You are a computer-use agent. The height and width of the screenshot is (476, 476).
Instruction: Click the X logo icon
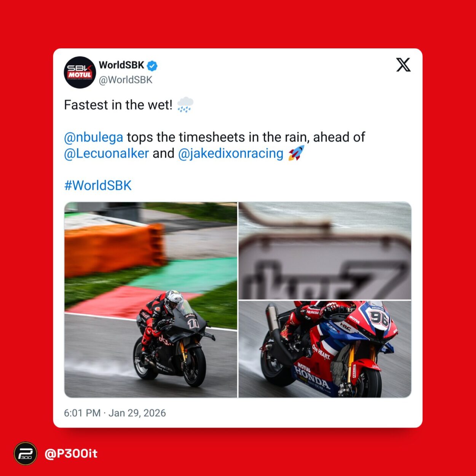tap(403, 65)
